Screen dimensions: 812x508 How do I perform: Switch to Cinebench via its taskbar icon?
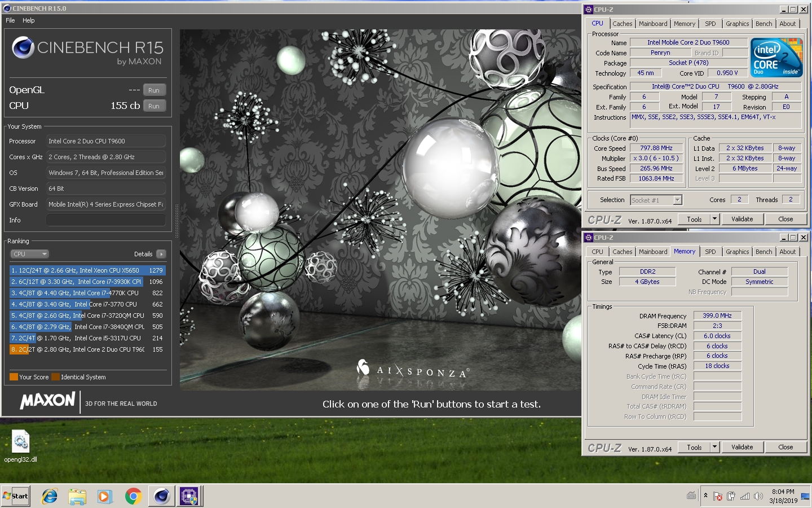161,496
